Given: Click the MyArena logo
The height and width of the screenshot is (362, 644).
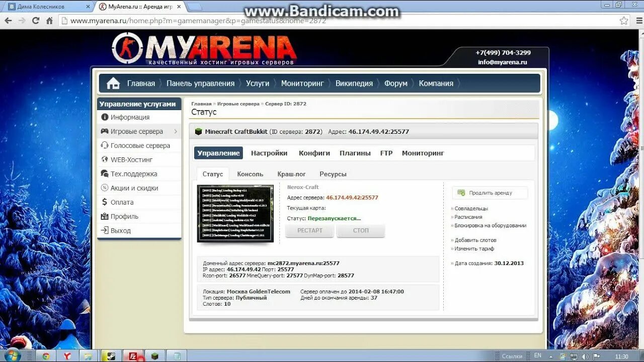Looking at the screenshot, I should [x=204, y=48].
